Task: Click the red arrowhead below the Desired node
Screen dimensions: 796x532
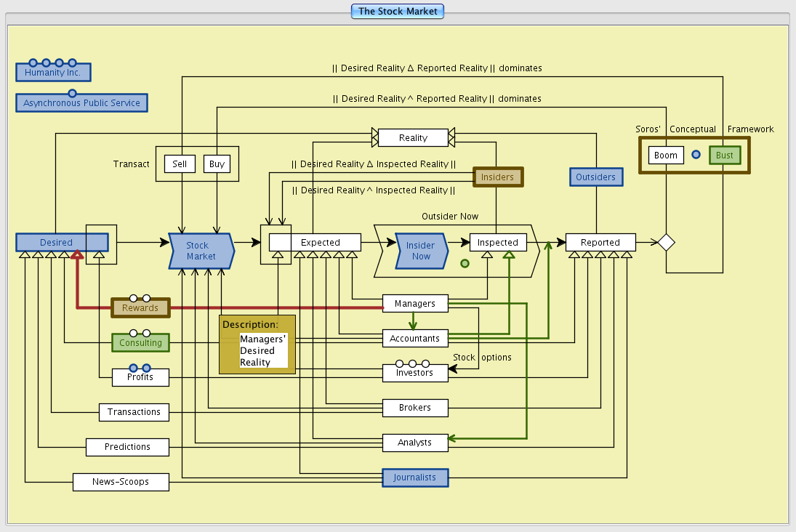Action: click(77, 254)
